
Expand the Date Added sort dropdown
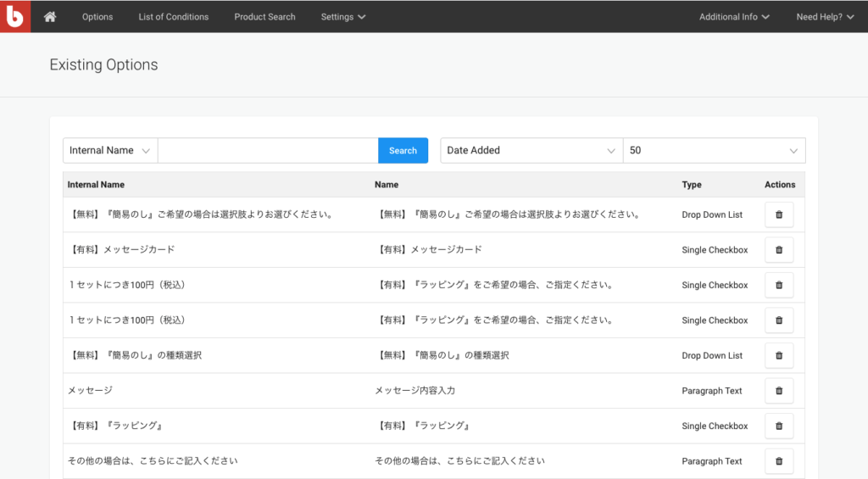pos(531,151)
